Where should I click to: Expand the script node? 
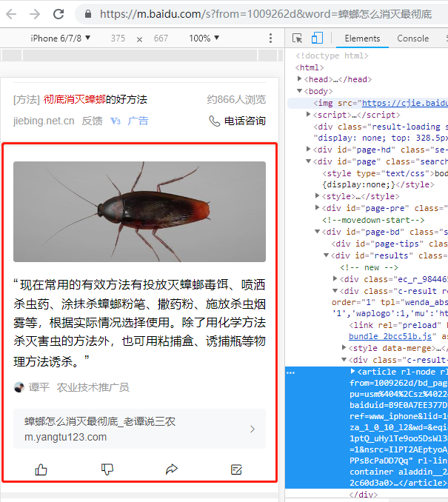coord(308,114)
